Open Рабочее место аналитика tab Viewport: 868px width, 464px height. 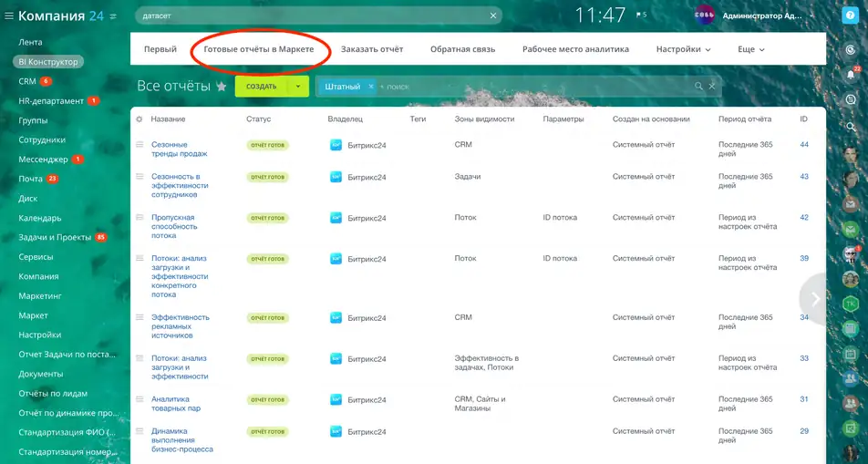(x=575, y=49)
